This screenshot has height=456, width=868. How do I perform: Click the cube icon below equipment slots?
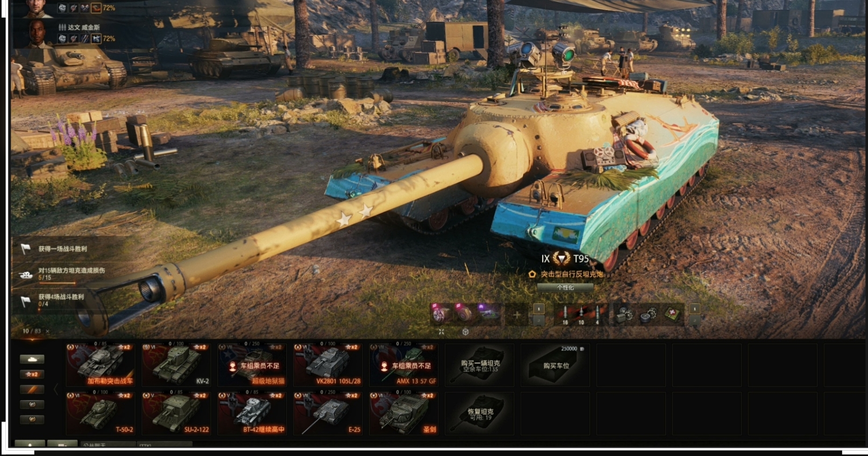[x=465, y=332]
